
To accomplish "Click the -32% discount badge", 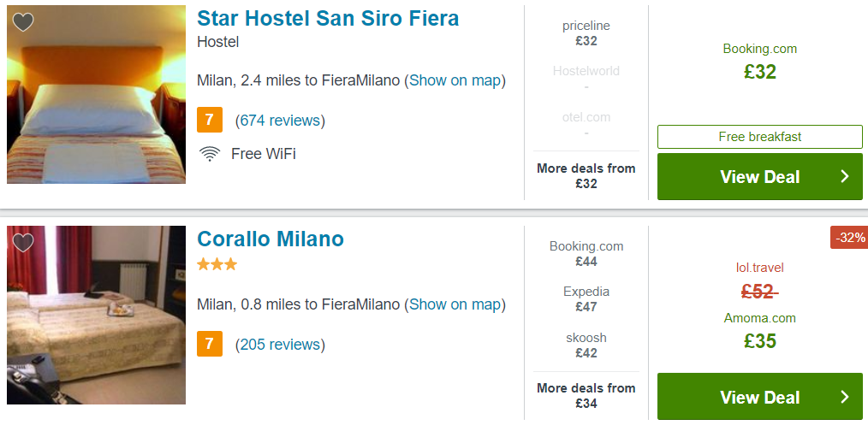I will coord(850,238).
